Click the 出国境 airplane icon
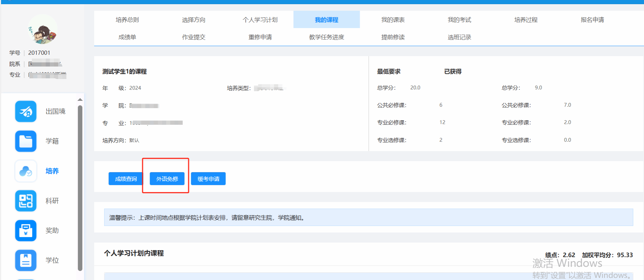 pyautogui.click(x=26, y=112)
